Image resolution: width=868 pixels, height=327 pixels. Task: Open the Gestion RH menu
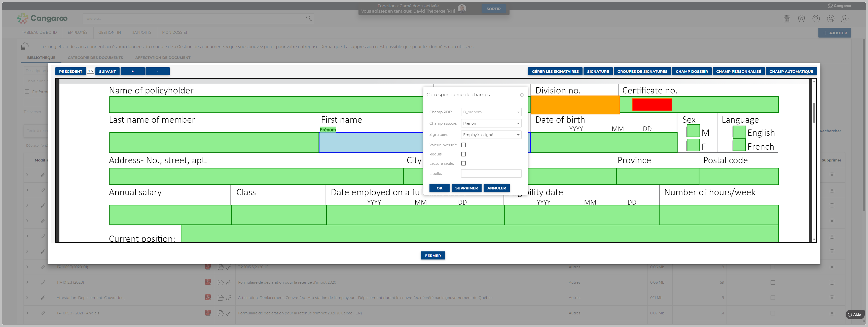[x=110, y=32]
